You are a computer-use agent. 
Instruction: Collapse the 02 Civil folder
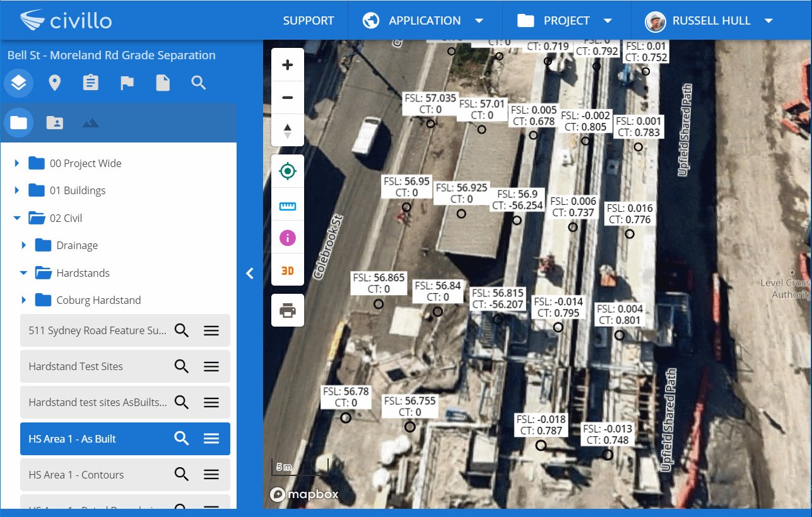click(17, 218)
